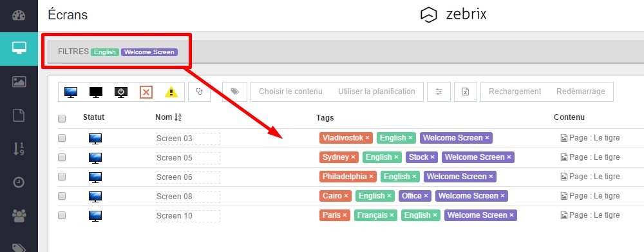Filter by online blue monitor status icon
644x252 pixels.
point(71,92)
